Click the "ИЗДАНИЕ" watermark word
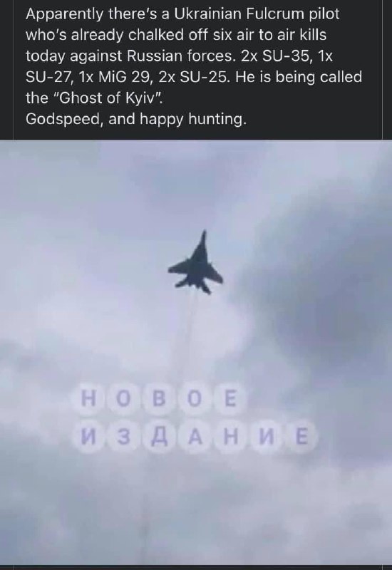The height and width of the screenshot is (570, 392). pos(195,437)
